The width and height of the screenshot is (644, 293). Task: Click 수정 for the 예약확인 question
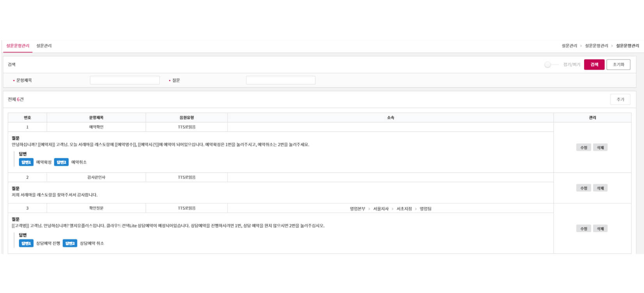584,148
